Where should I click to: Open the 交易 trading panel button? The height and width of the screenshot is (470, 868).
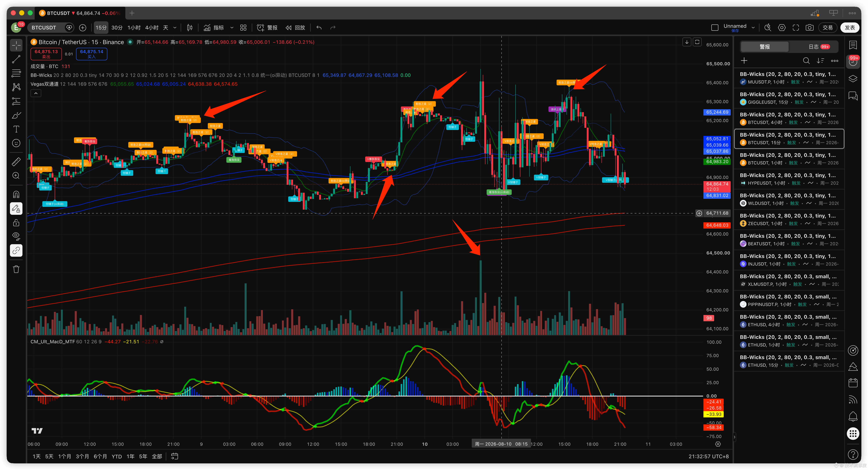(x=828, y=28)
